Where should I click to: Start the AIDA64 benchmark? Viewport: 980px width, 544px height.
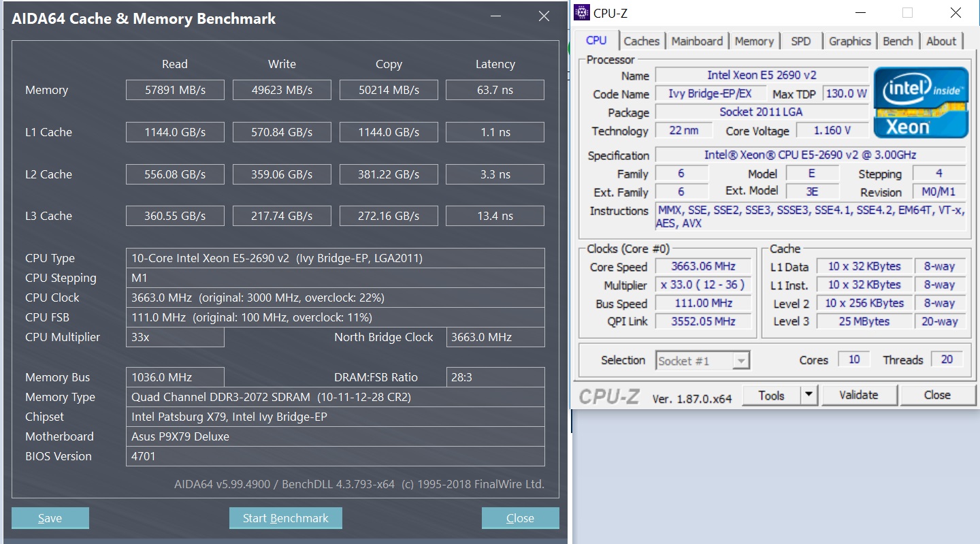tap(286, 518)
